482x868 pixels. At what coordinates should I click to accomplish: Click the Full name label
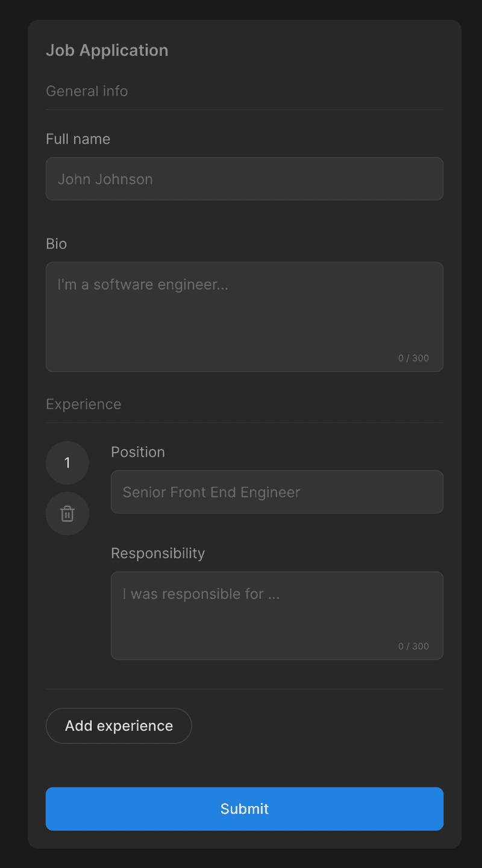point(78,138)
